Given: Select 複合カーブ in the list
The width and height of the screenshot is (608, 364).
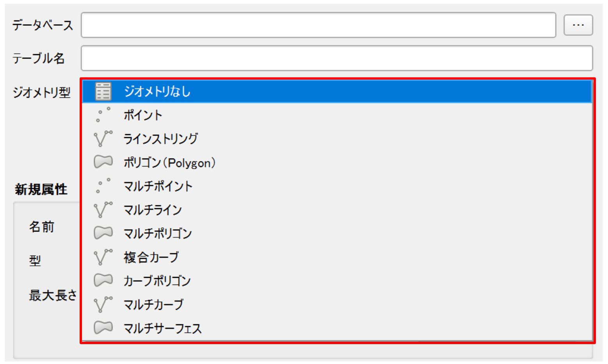Looking at the screenshot, I should point(337,257).
